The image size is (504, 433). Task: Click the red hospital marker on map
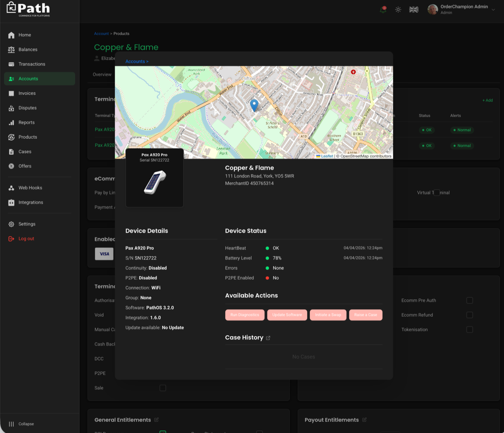[353, 72]
